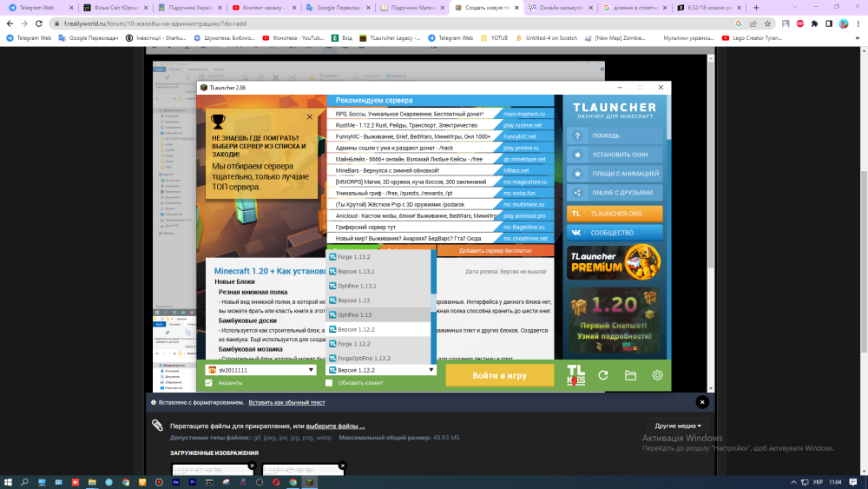
Task: Click the VK icon beside Сообщество
Action: click(x=576, y=233)
